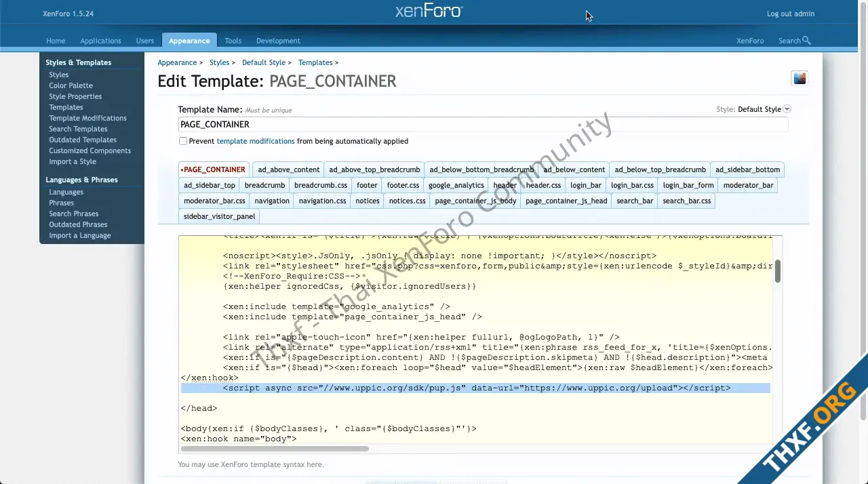868x484 pixels.
Task: Go to Search Templates in sidebar
Action: (x=78, y=129)
